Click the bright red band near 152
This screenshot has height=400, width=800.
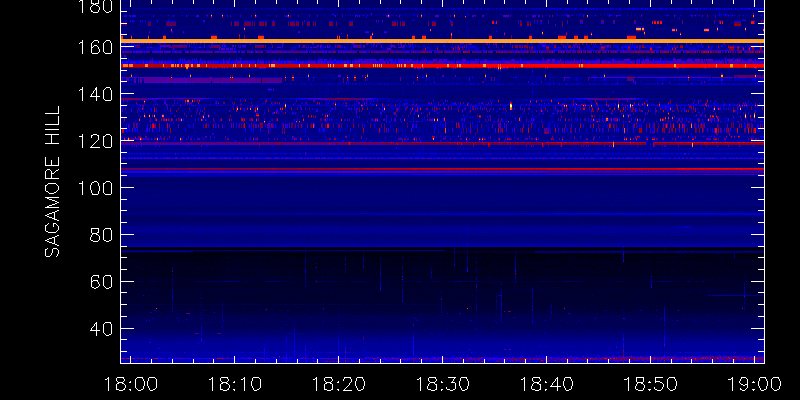click(x=442, y=66)
